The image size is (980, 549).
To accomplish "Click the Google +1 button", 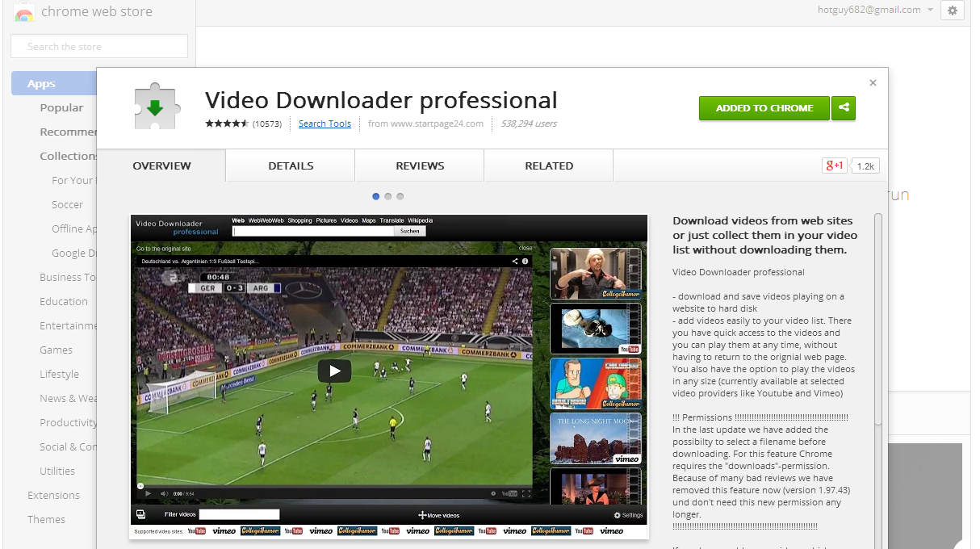I will [834, 166].
